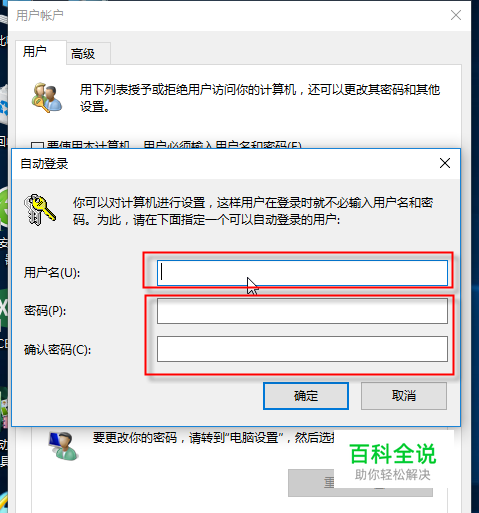Image resolution: width=479 pixels, height=513 pixels.
Task: Close the 自动登录 dialog with X
Action: coord(445,163)
